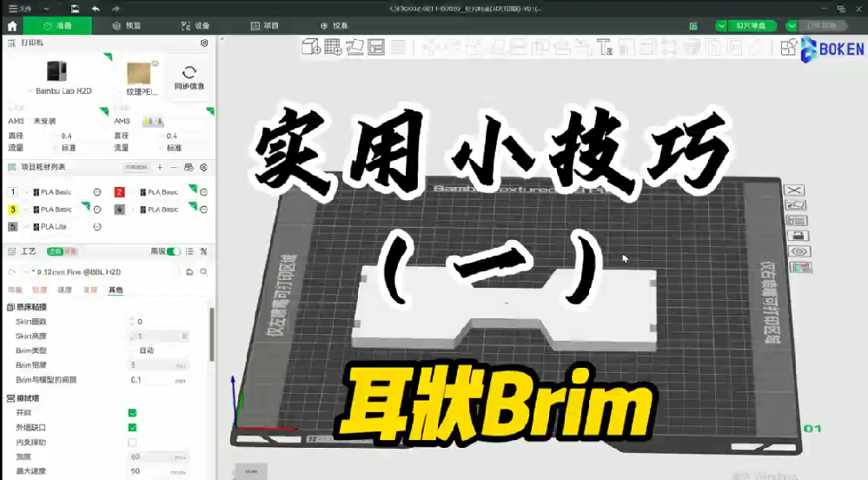This screenshot has height=480, width=868.
Task: Click the Add model cube icon
Action: point(310,46)
